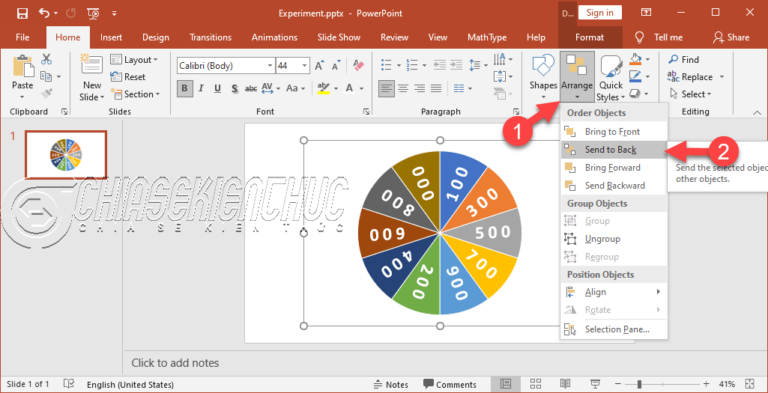Expand the Section dropdown
Image resolution: width=768 pixels, height=393 pixels.
[135, 94]
